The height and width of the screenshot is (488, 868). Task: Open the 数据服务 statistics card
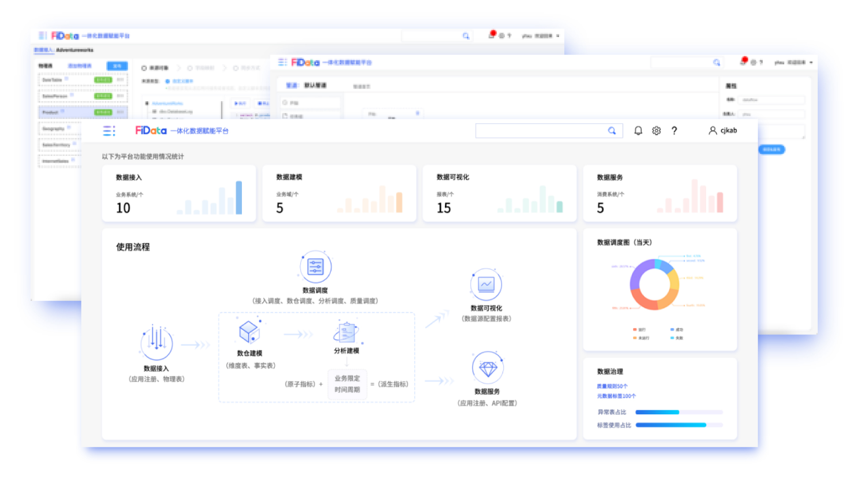tap(660, 193)
